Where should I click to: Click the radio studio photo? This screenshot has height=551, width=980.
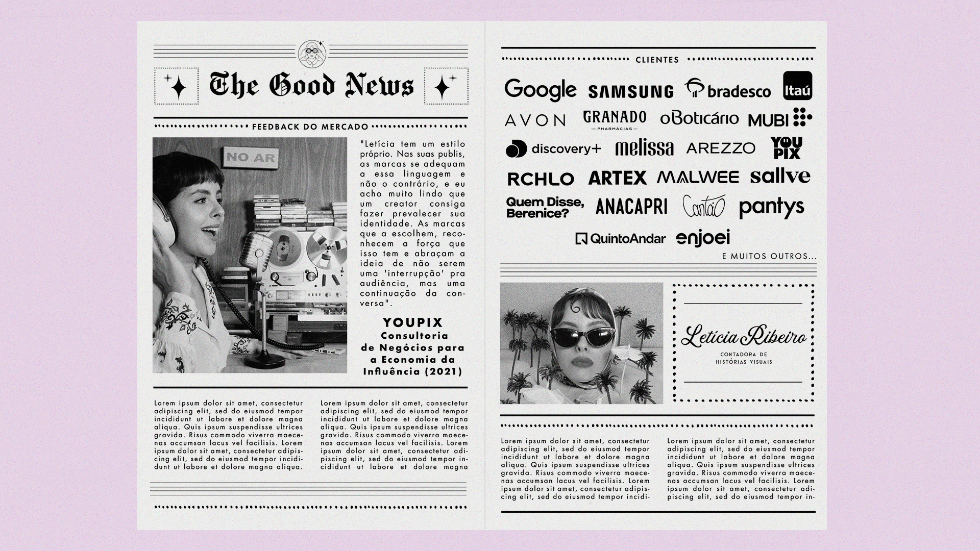point(250,255)
